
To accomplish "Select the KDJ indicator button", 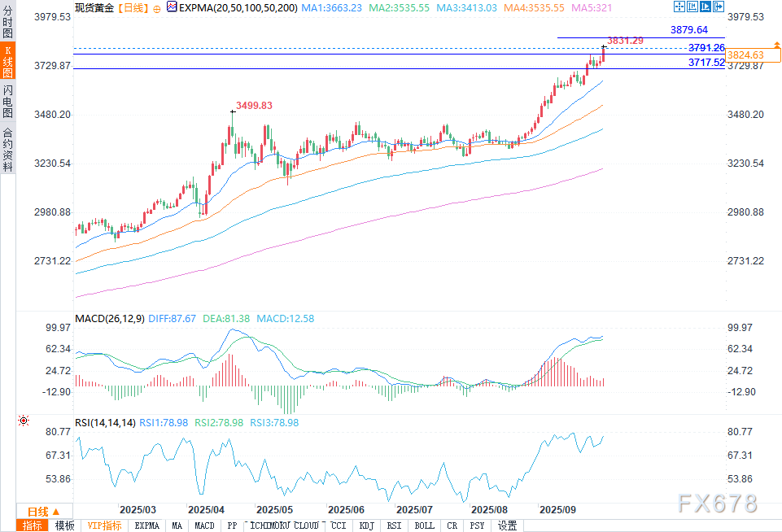I will [367, 525].
